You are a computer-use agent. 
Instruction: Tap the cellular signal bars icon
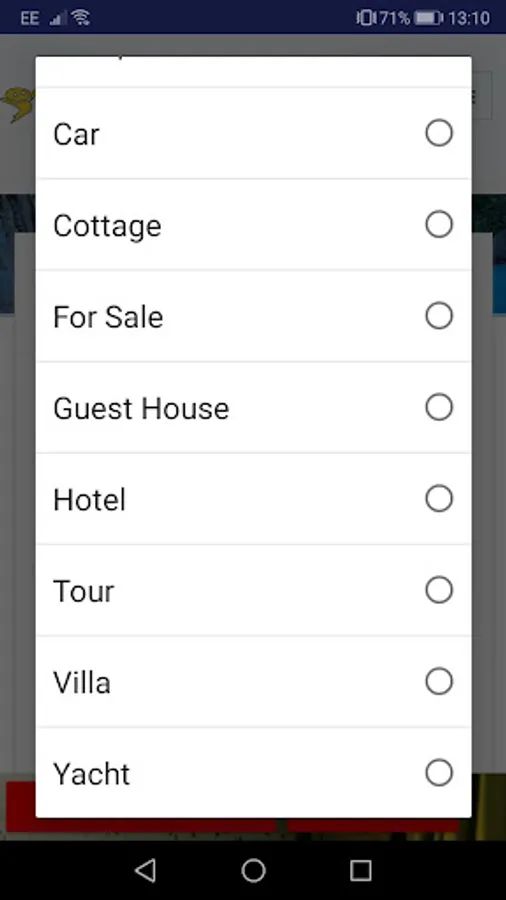pyautogui.click(x=56, y=18)
